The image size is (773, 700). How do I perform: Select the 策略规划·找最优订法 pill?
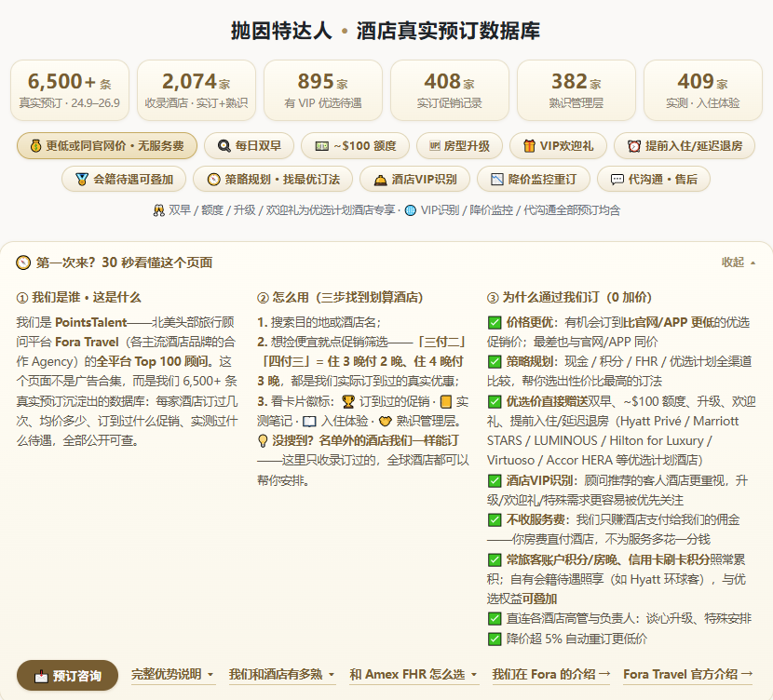click(273, 180)
